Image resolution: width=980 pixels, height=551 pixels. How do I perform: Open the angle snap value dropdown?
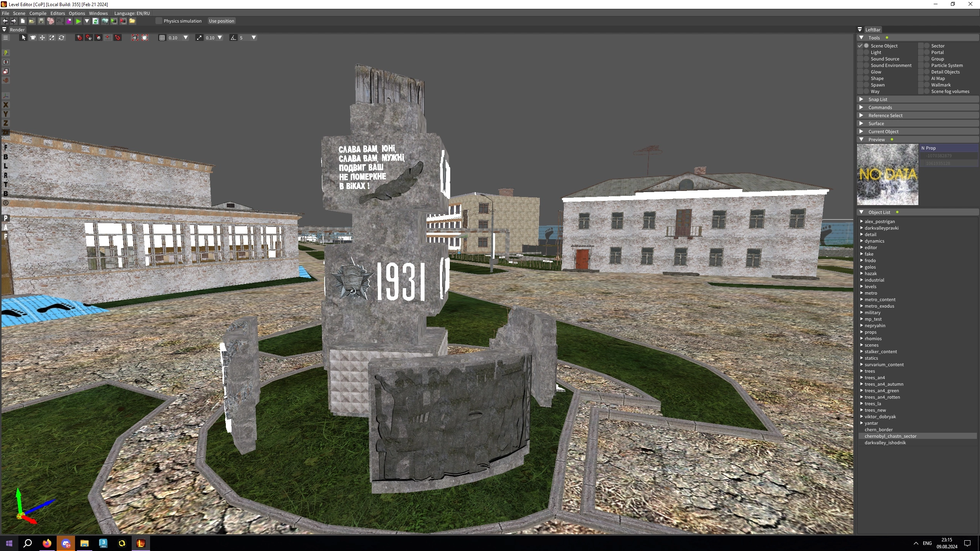coord(253,37)
